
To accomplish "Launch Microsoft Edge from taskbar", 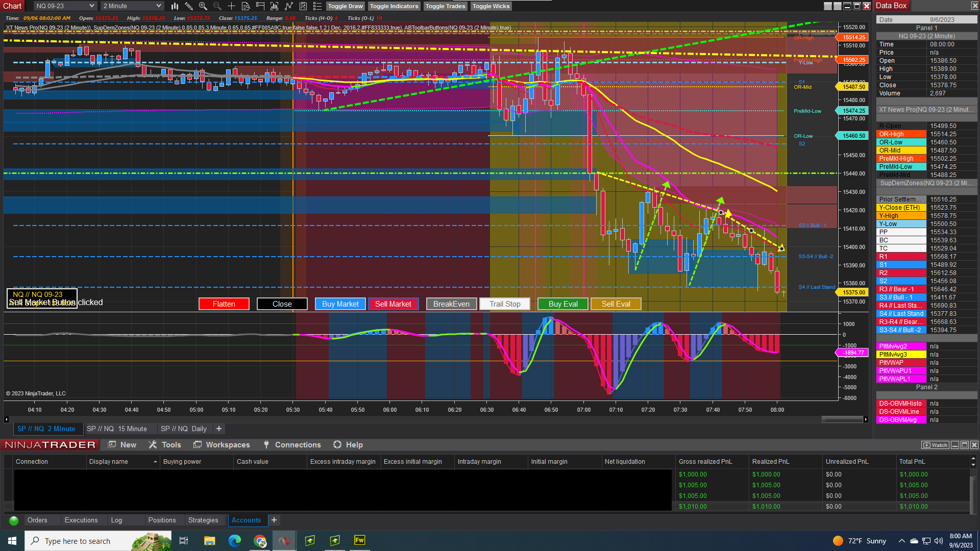I will 235,541.
